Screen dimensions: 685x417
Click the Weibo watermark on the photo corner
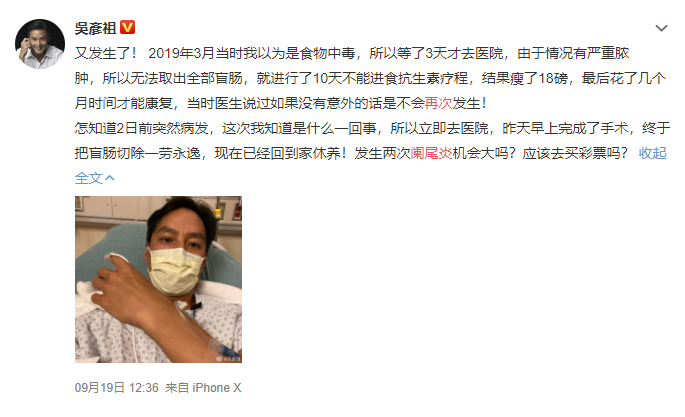[x=229, y=358]
